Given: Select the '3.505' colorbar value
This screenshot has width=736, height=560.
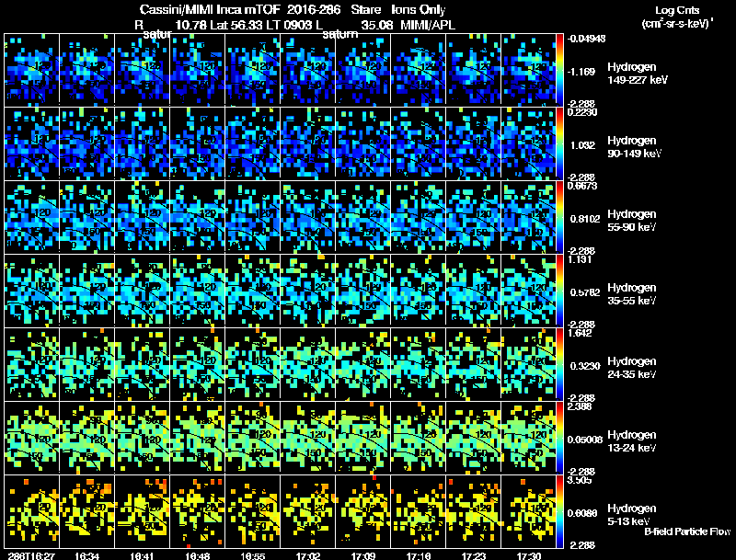Looking at the screenshot, I should point(580,480).
